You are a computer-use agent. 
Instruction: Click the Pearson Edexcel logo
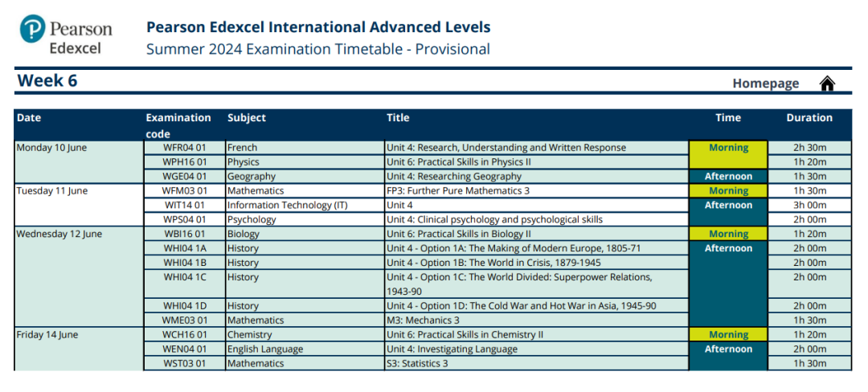click(65, 35)
